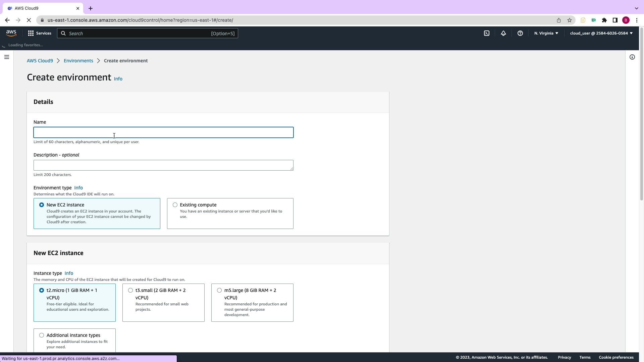
Task: Click the help question mark icon
Action: pyautogui.click(x=520, y=33)
